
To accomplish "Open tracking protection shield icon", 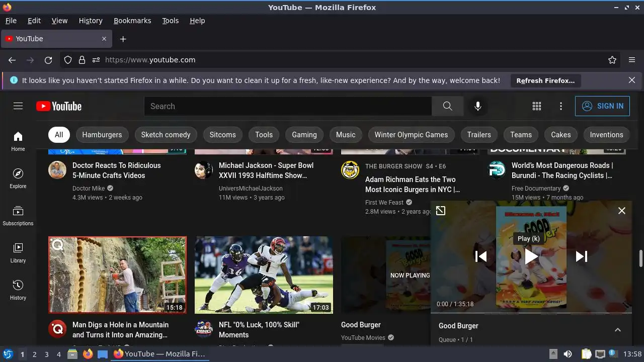I will (x=68, y=60).
